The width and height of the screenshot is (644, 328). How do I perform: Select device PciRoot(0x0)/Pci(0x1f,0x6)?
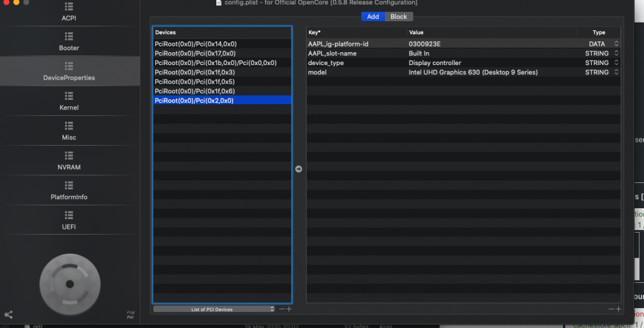(222, 91)
